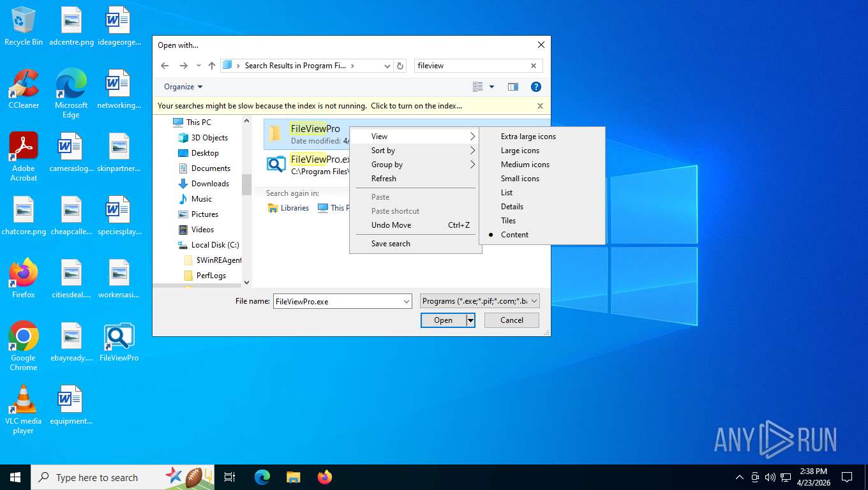This screenshot has height=490, width=868.
Task: Open the Recycle Bin desktop icon
Action: pos(24,26)
